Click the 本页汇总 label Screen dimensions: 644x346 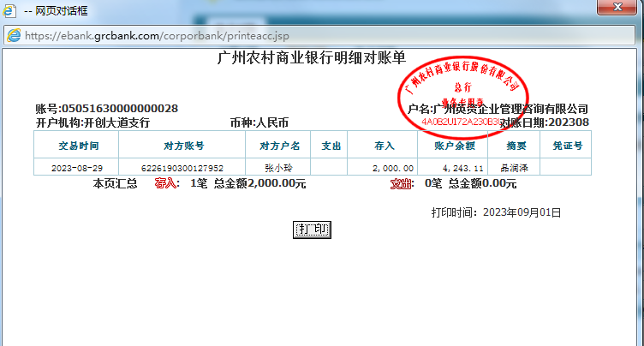(116, 183)
